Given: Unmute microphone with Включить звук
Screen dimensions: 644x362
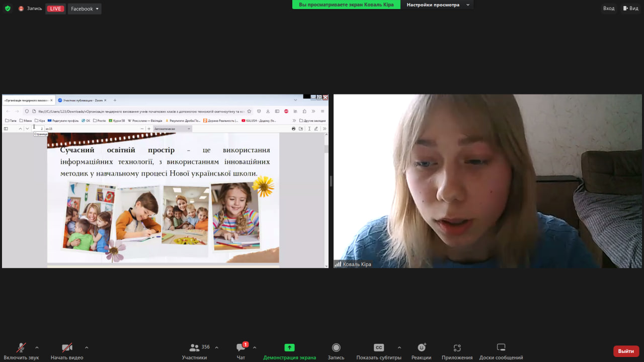Looking at the screenshot, I should pos(21,350).
